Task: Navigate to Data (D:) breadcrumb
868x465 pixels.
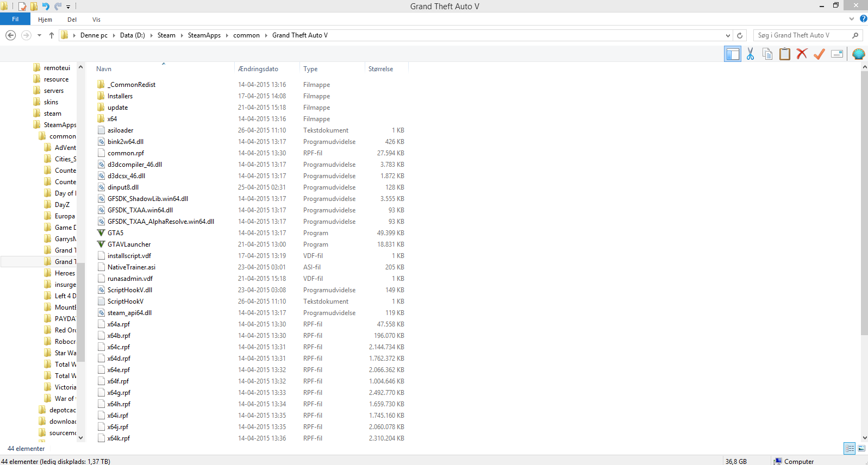Action: click(x=133, y=35)
